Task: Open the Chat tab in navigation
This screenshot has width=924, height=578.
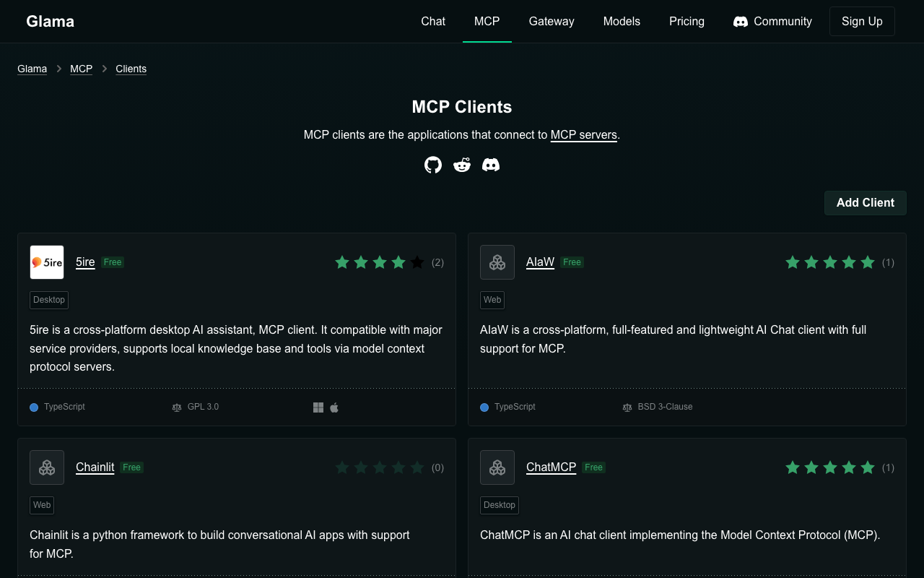Action: 433,22
